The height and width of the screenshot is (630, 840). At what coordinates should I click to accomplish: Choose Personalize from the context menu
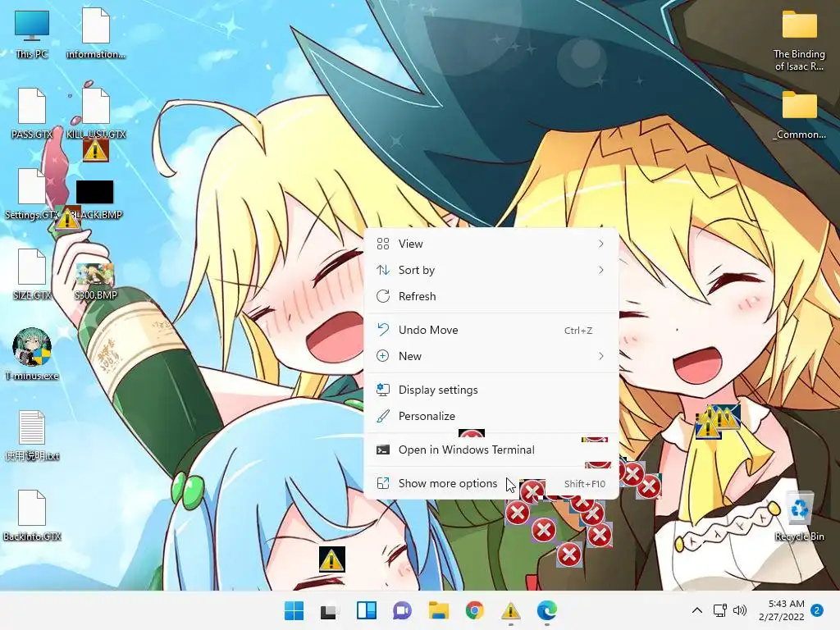pos(491,416)
